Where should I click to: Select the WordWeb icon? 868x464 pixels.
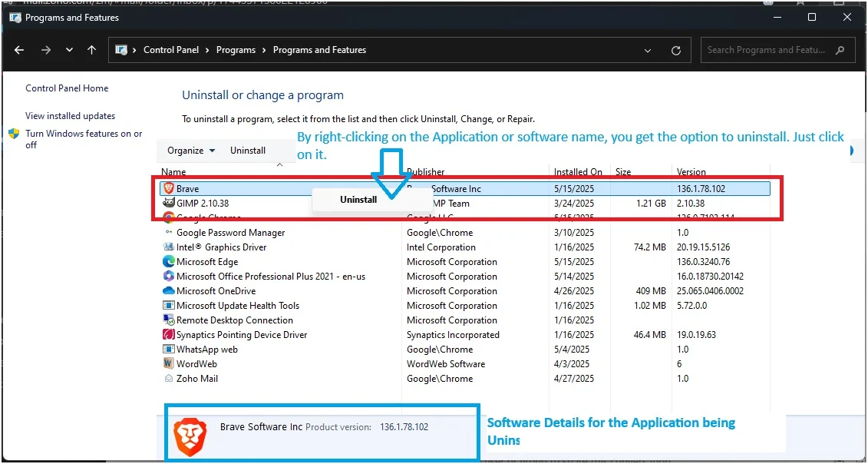pyautogui.click(x=169, y=363)
